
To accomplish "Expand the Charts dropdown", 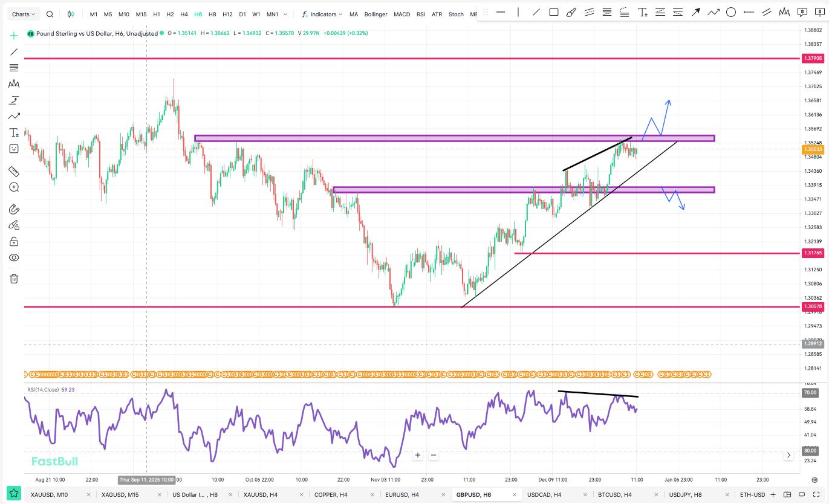I will click(24, 14).
